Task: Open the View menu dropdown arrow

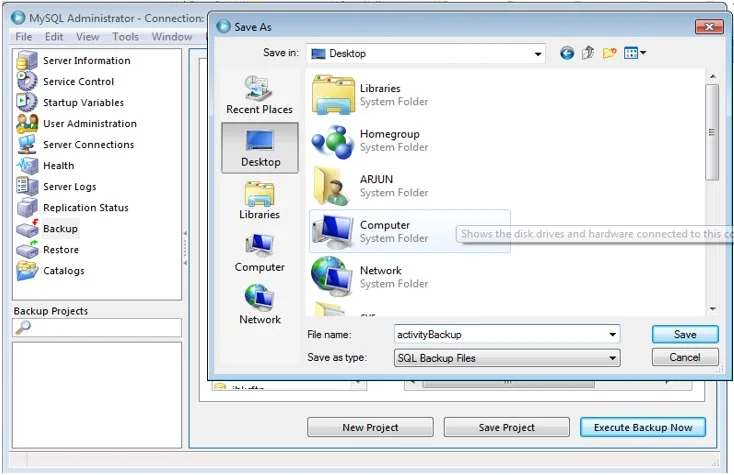Action: (x=643, y=53)
